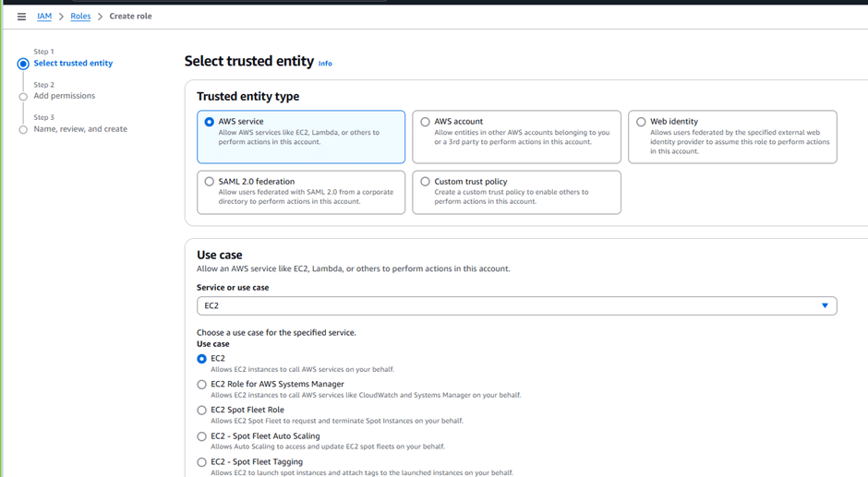Image resolution: width=868 pixels, height=477 pixels.
Task: Click the dropdown arrow in the EC2 field
Action: 825,305
